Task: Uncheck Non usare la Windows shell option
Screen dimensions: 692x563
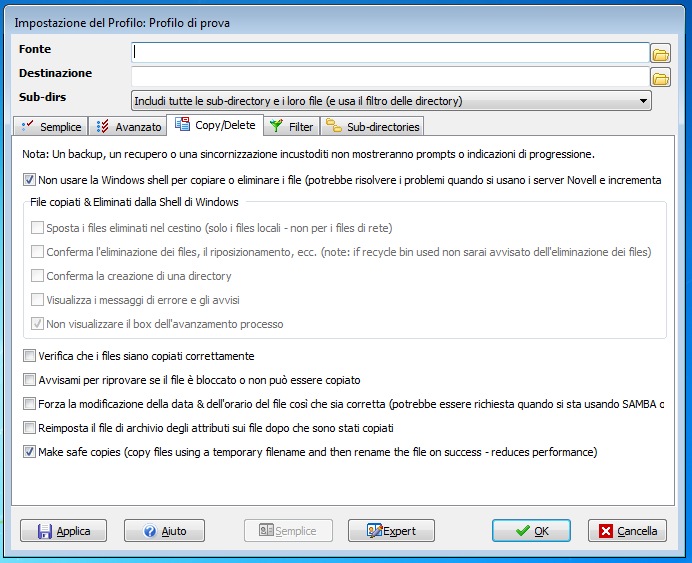Action: click(x=29, y=180)
